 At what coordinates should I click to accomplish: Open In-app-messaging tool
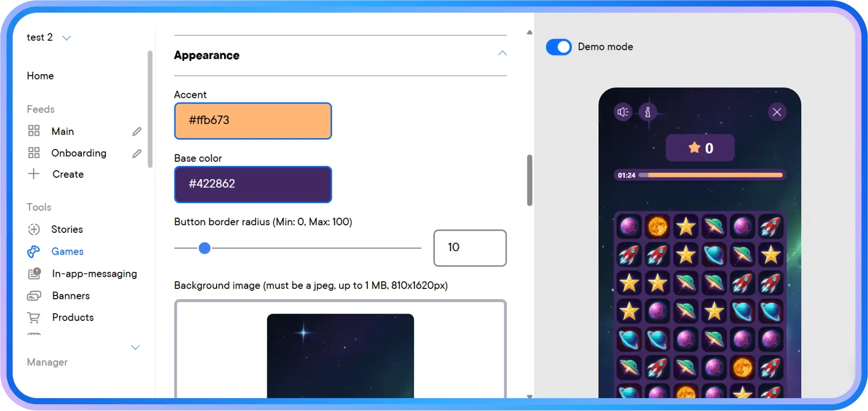click(94, 274)
